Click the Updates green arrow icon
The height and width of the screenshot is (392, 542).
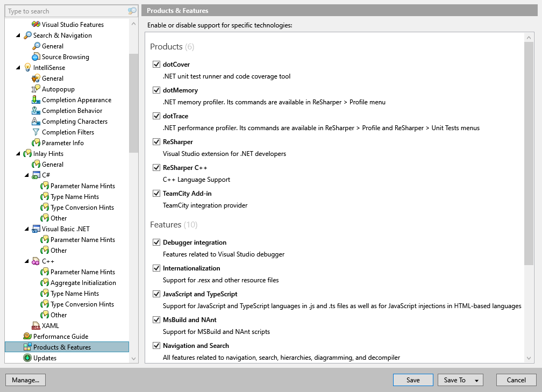tap(27, 358)
